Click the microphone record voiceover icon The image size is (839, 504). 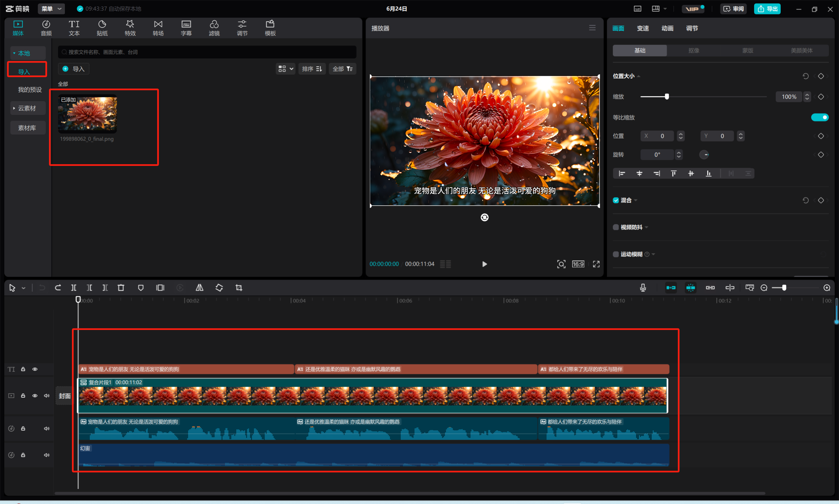643,288
